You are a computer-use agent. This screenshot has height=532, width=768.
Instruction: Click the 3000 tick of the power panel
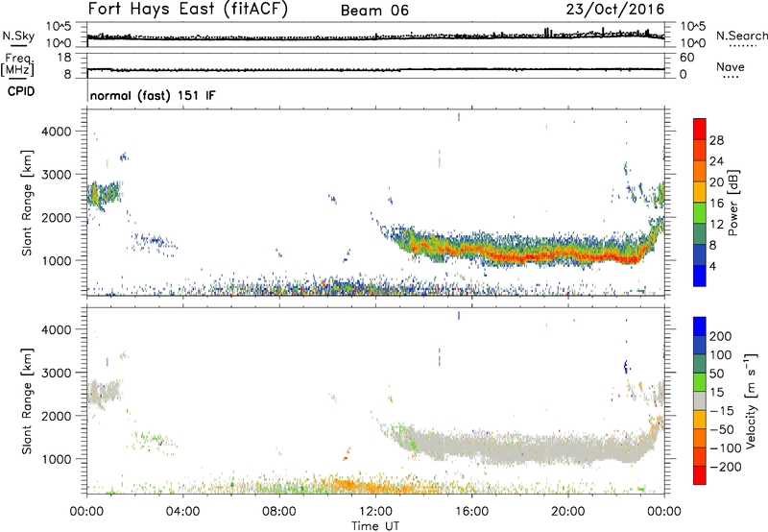coord(56,175)
